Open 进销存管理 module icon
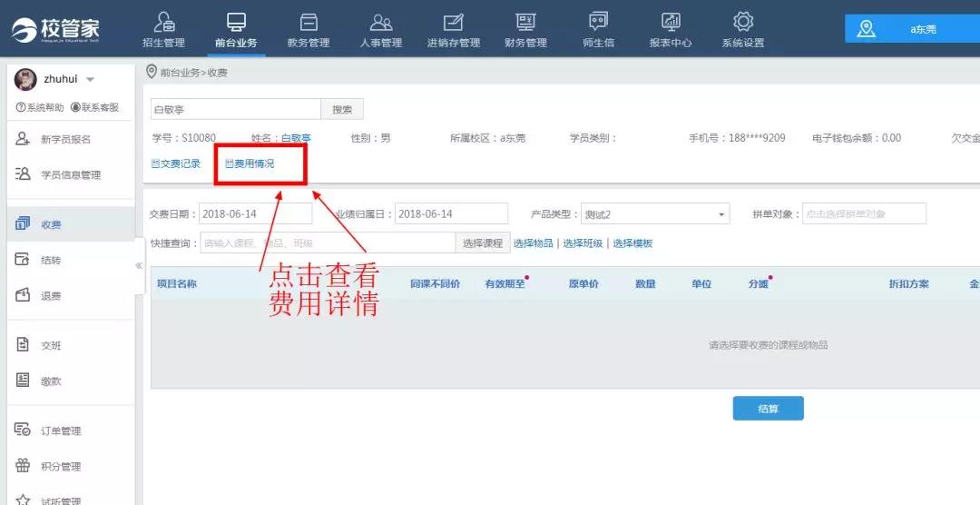The width and height of the screenshot is (980, 505). pos(454,22)
